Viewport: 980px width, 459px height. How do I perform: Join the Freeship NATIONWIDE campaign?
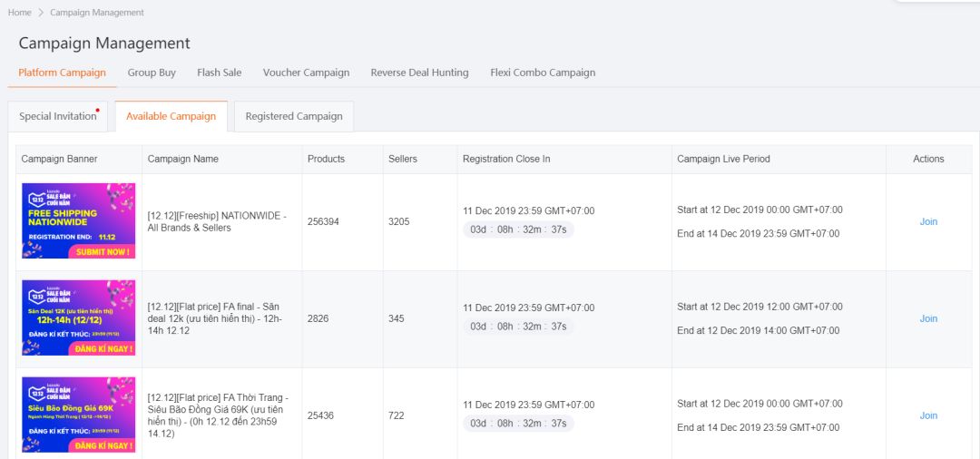pyautogui.click(x=928, y=221)
